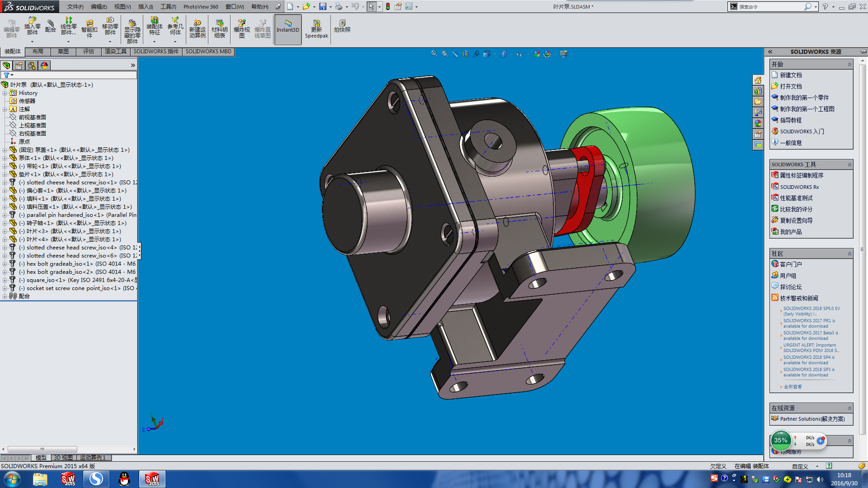This screenshot has width=868, height=488.
Task: Open the ConfigurationManager tab icon
Action: pyautogui.click(x=32, y=66)
